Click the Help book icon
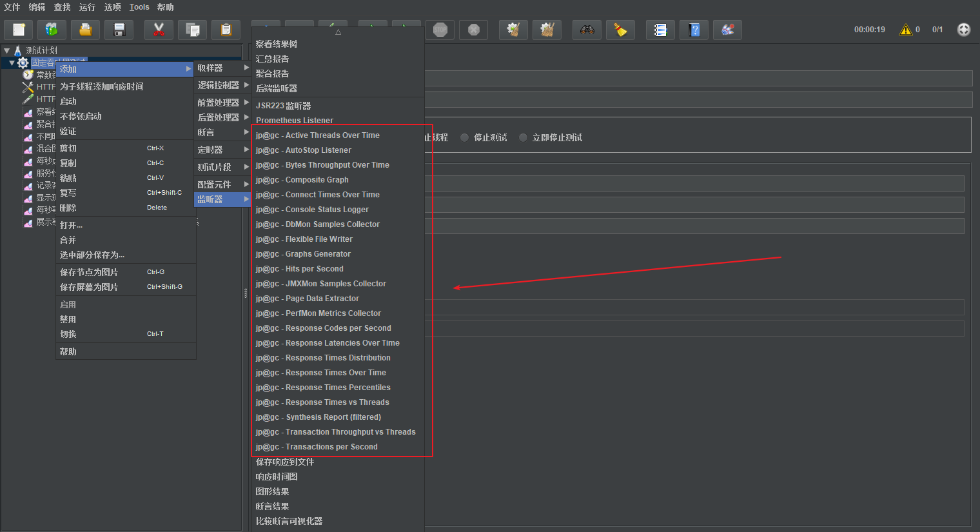The height and width of the screenshot is (532, 980). pyautogui.click(x=694, y=30)
